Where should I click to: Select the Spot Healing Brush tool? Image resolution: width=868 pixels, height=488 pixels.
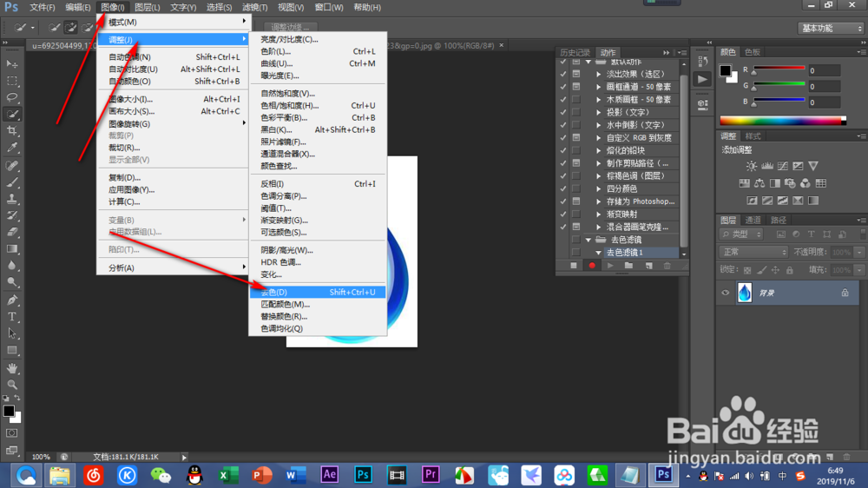[x=11, y=166]
